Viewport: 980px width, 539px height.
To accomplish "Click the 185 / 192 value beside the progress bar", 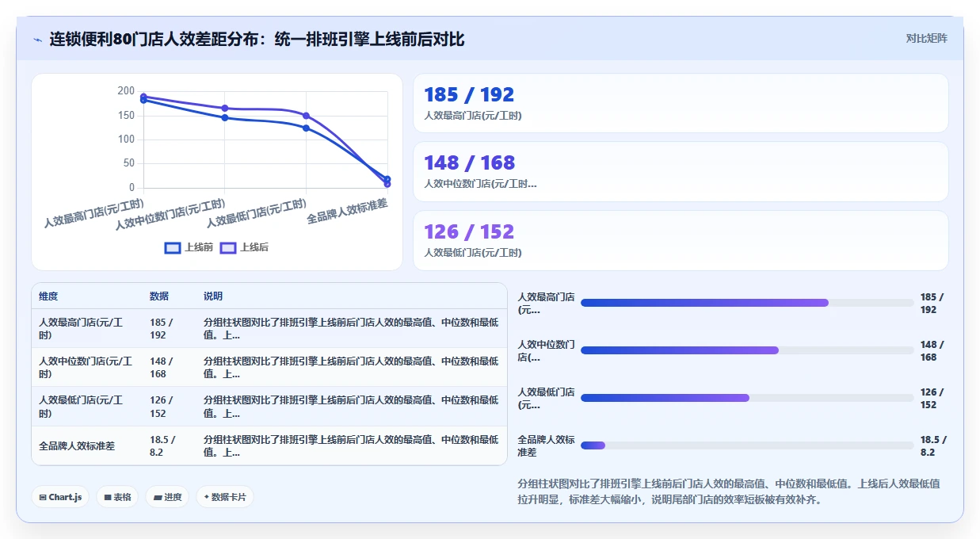I will [932, 304].
